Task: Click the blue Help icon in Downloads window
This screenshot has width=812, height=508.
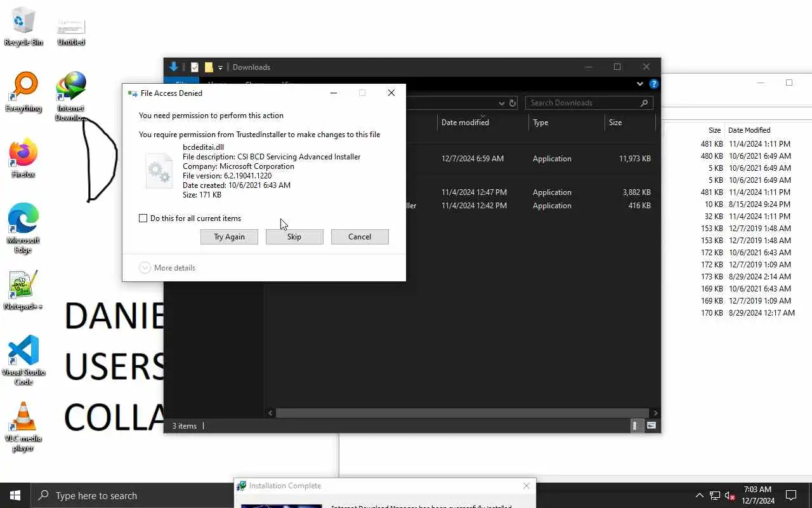Action: (x=654, y=84)
